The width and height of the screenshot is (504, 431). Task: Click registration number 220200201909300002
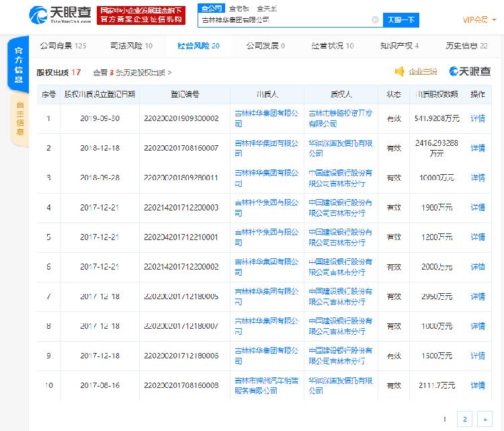pyautogui.click(x=181, y=118)
